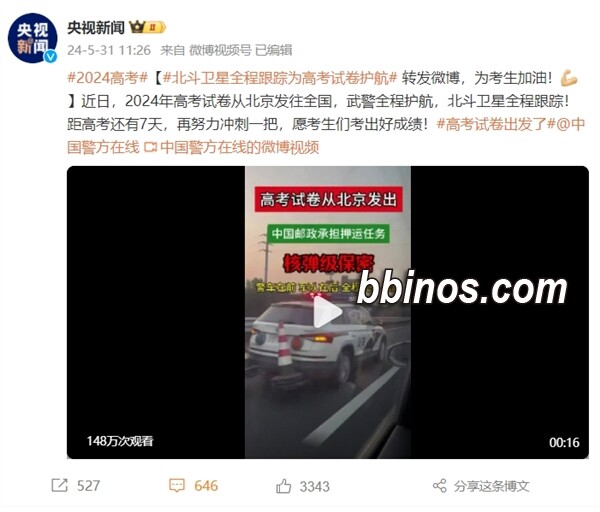Like the post with thumbs-up icon
Image resolution: width=600 pixels, height=512 pixels.
(284, 486)
